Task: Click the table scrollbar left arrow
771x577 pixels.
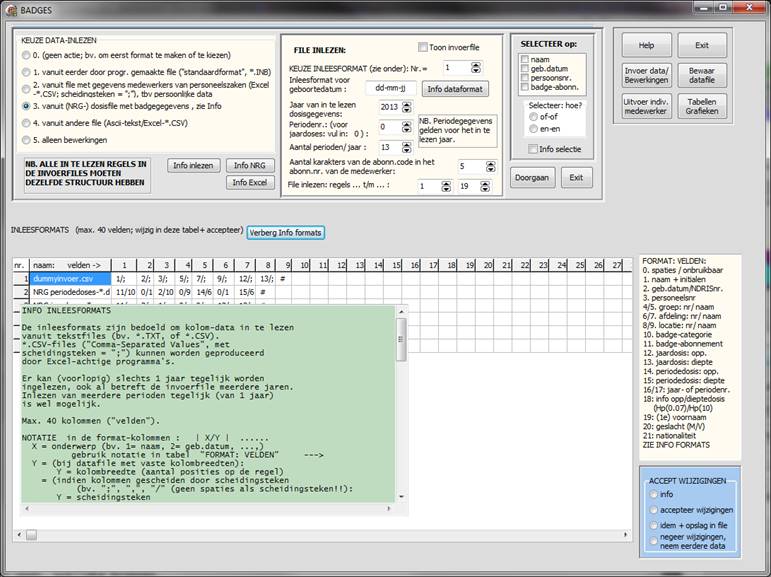Action: tap(19, 535)
